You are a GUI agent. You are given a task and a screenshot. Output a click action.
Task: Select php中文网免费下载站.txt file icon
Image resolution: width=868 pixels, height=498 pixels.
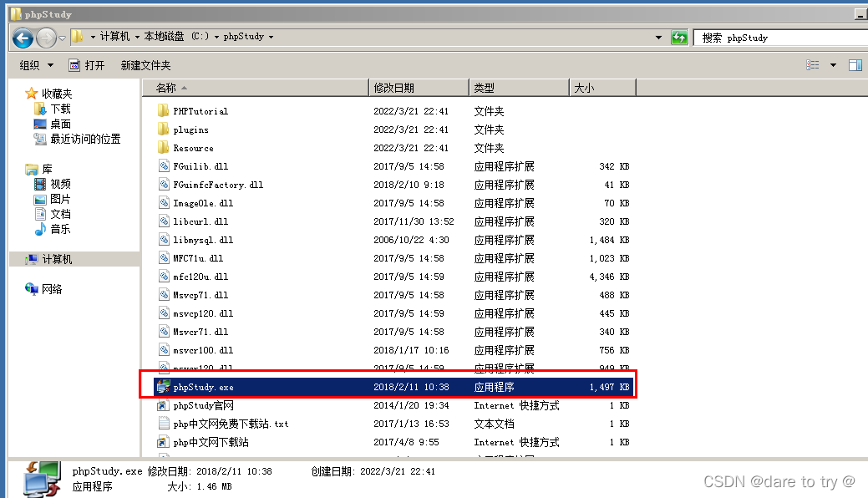(163, 424)
